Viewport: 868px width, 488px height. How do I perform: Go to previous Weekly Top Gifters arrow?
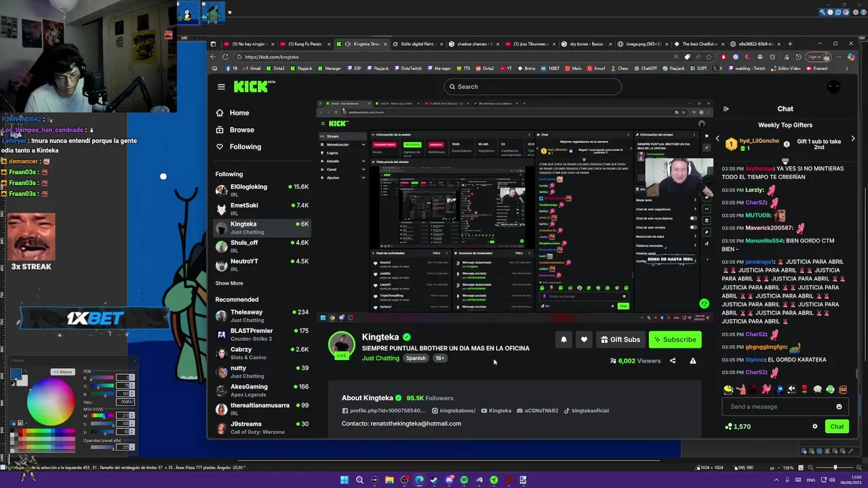point(717,139)
